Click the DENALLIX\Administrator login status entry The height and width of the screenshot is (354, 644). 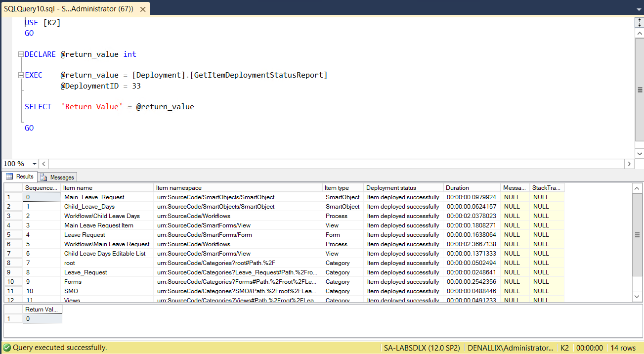click(511, 348)
